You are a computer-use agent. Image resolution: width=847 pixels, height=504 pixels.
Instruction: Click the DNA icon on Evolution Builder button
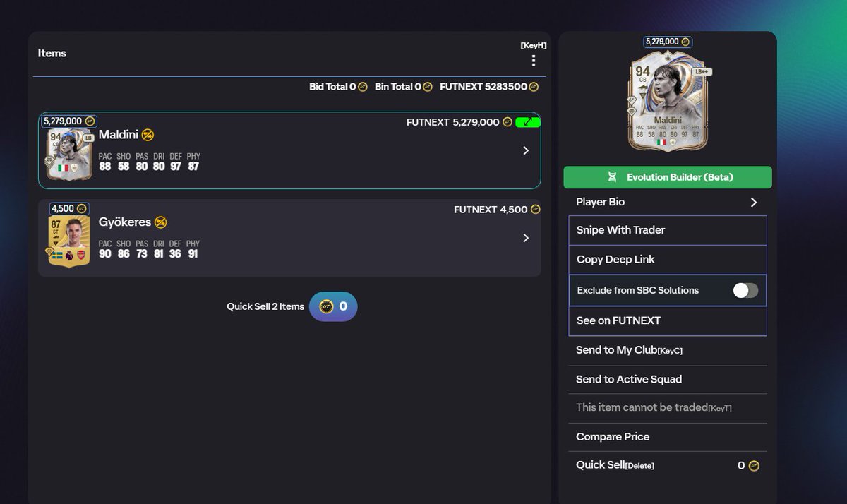(x=613, y=177)
